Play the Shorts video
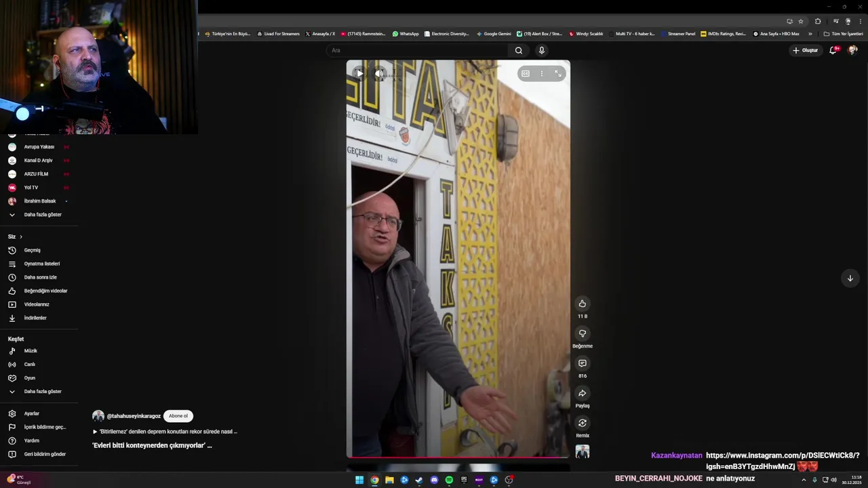Screen dimensions: 868x488 click(x=359, y=73)
